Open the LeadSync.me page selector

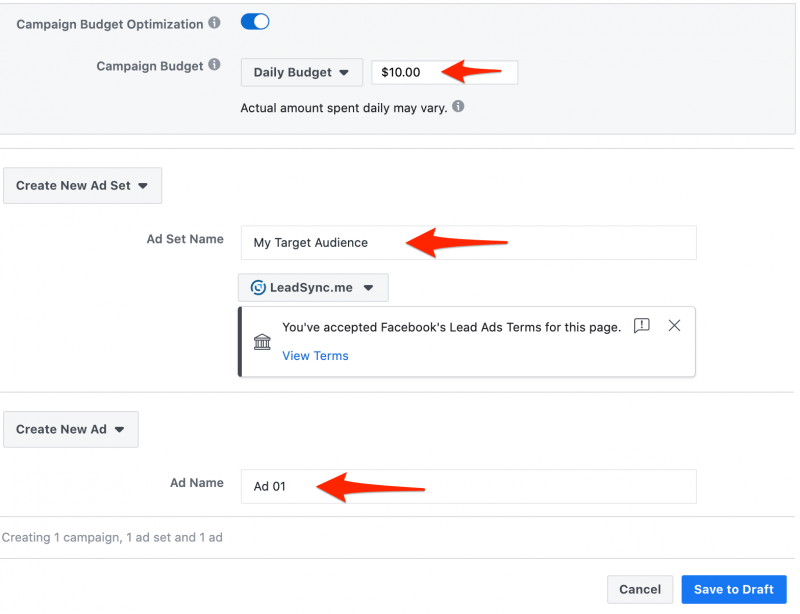313,287
